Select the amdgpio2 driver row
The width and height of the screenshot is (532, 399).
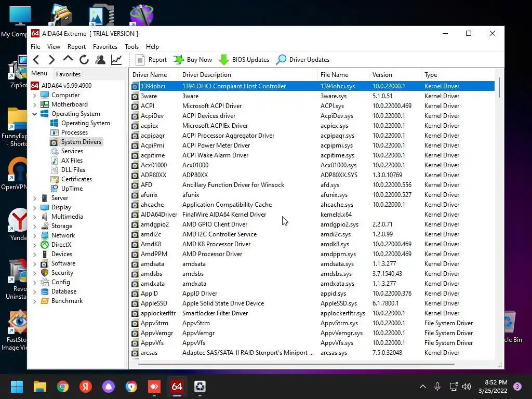pos(312,224)
